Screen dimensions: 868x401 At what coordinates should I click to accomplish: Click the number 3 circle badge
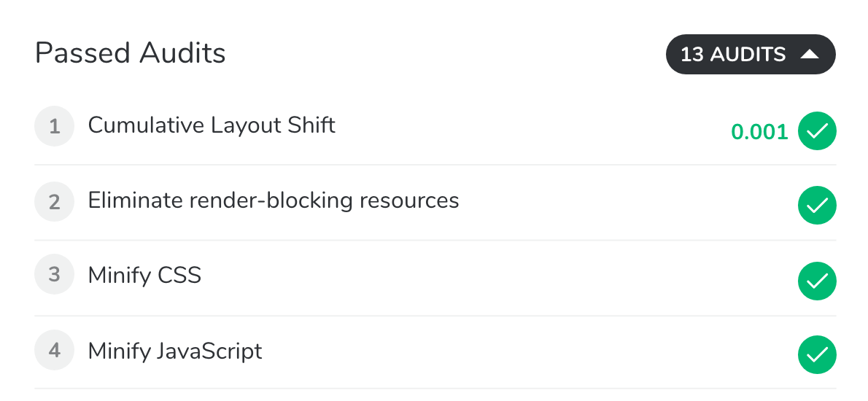click(x=54, y=274)
